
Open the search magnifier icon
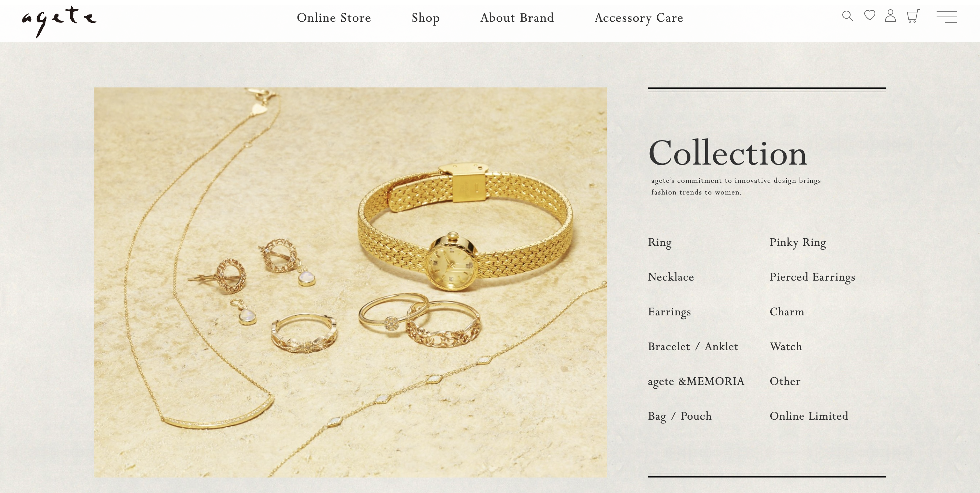click(x=847, y=16)
